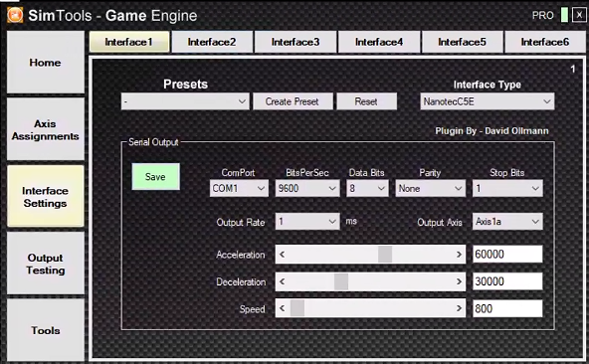Open the Interface Type dropdown
The image size is (589, 364).
488,101
